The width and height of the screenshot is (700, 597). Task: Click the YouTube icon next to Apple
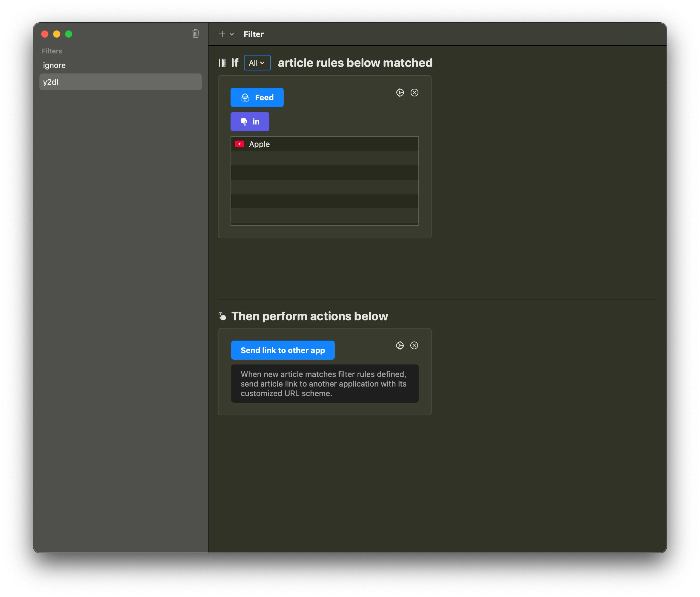(240, 144)
